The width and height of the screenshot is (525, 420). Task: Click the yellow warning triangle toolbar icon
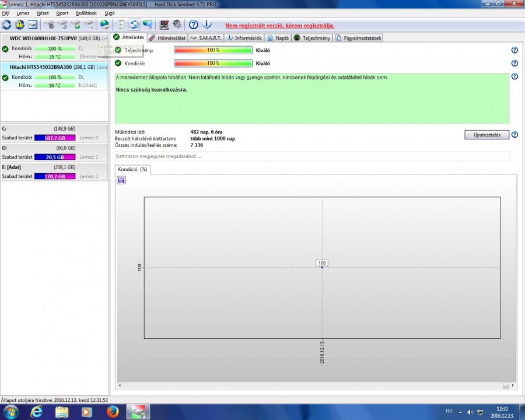click(x=19, y=24)
